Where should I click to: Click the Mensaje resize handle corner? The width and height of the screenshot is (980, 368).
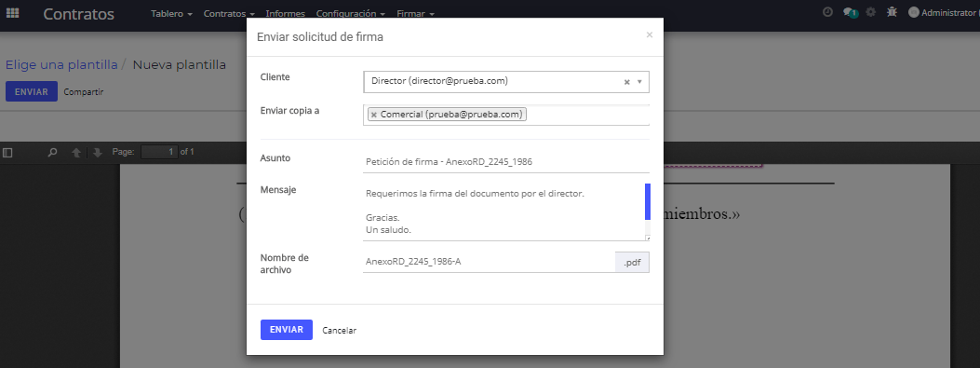click(648, 238)
